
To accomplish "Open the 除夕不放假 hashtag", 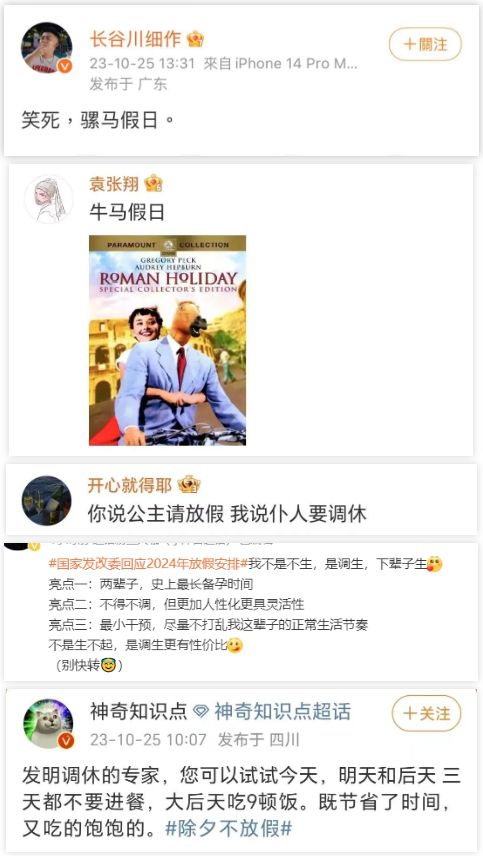I will [228, 829].
